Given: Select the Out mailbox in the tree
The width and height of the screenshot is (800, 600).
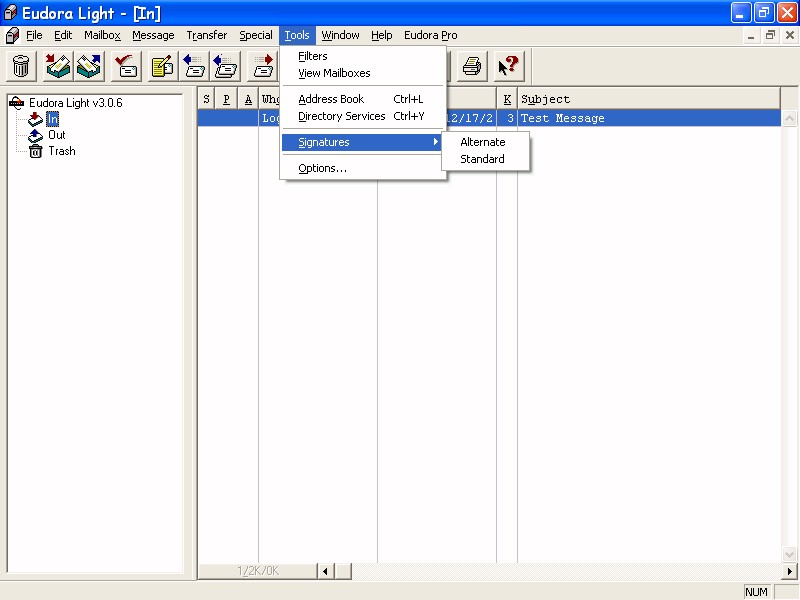Looking at the screenshot, I should [57, 135].
